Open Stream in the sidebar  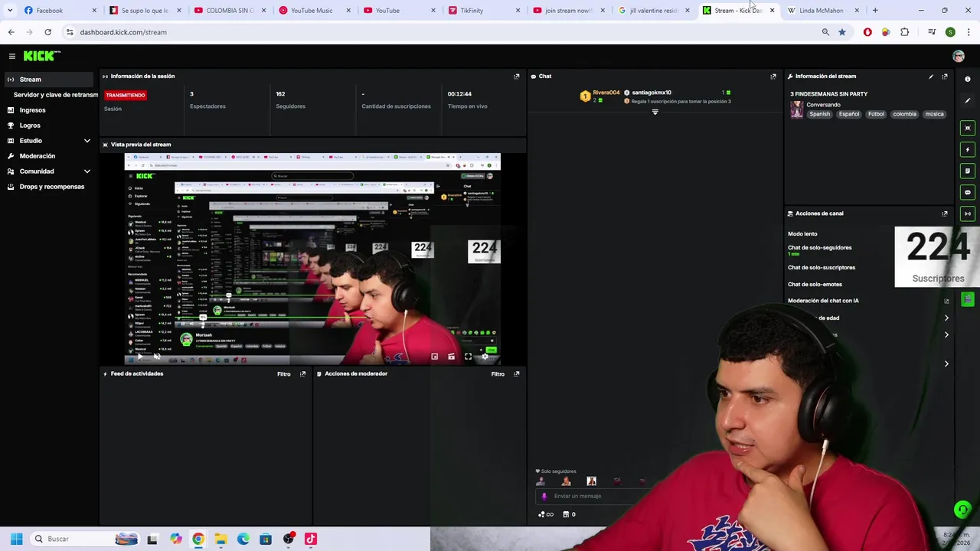[x=49, y=80]
